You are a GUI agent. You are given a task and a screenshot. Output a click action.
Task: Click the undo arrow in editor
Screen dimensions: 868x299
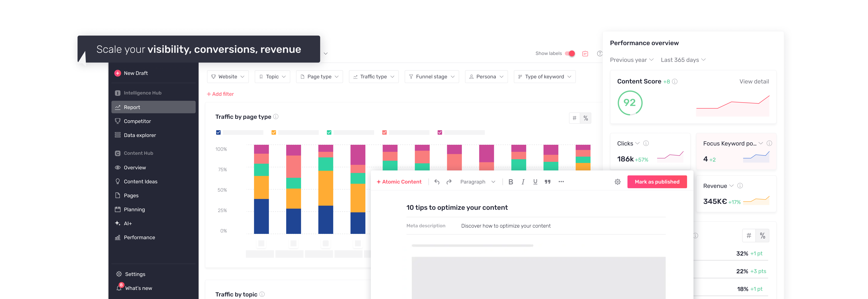(x=437, y=182)
